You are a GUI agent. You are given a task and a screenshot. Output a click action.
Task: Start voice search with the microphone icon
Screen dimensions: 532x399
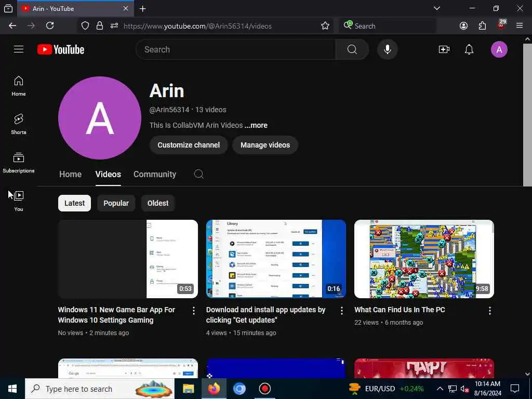[x=387, y=49]
